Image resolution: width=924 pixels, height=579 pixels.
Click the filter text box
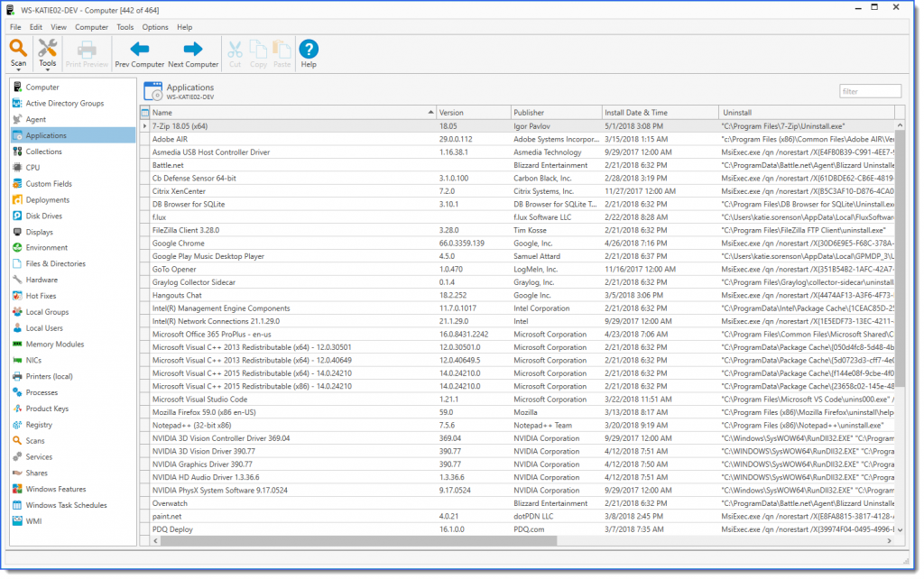[871, 91]
